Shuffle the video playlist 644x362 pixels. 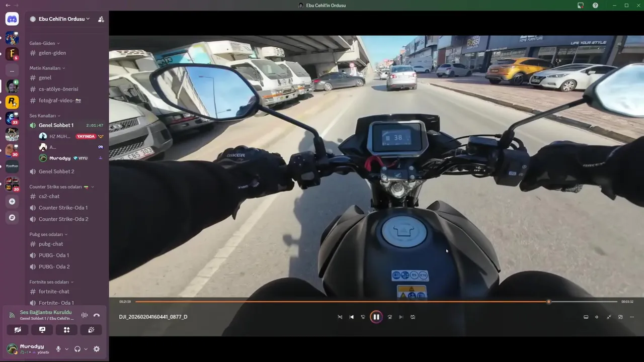point(340,317)
